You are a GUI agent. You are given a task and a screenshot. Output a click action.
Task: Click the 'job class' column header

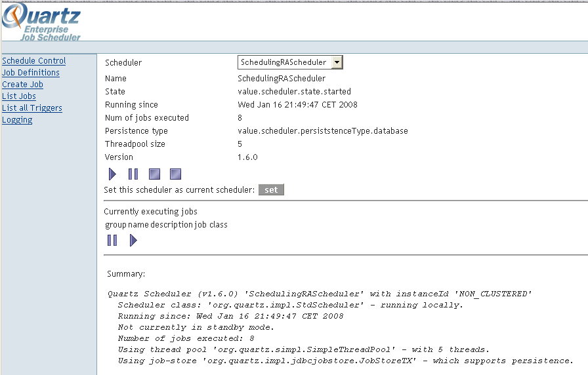click(211, 225)
